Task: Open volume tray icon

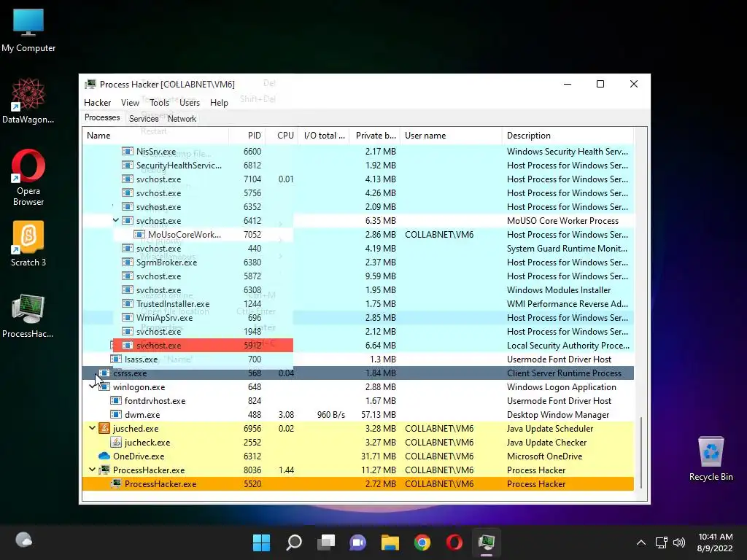Action: (x=679, y=542)
